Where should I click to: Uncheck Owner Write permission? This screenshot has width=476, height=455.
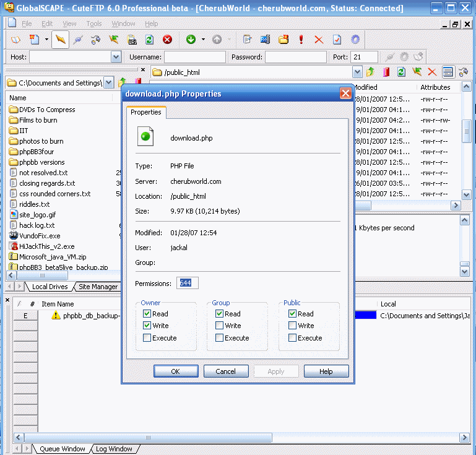click(147, 326)
